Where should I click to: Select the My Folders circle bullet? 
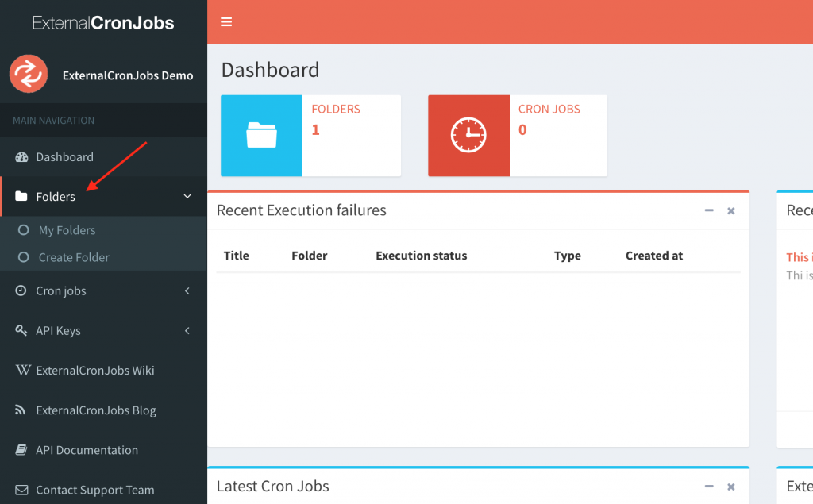[23, 229]
